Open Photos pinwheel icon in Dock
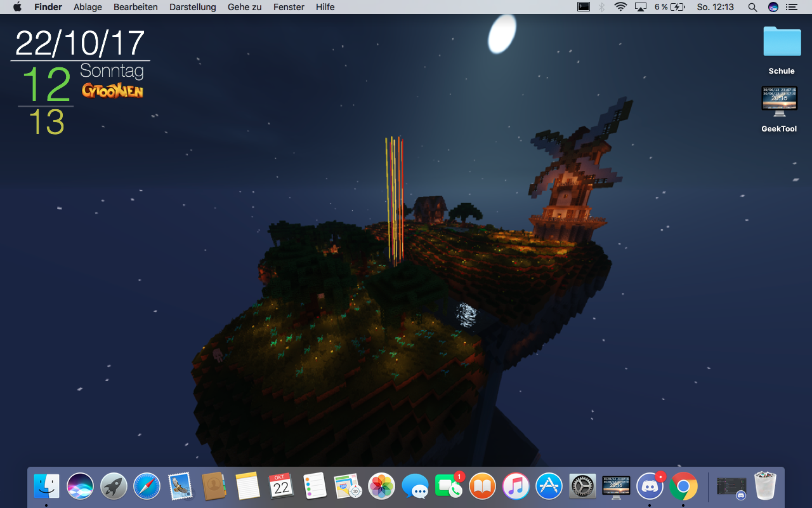812x508 pixels. pos(382,487)
